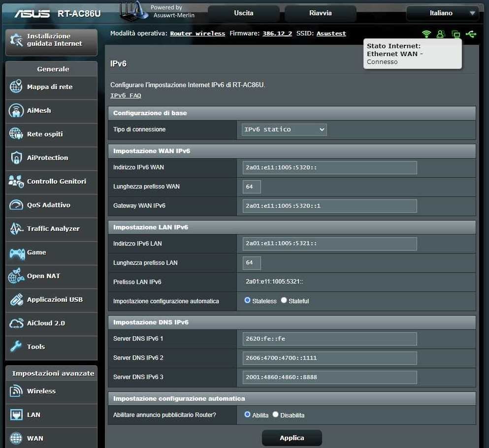Click the Traffic Analyzer icon

click(16, 229)
